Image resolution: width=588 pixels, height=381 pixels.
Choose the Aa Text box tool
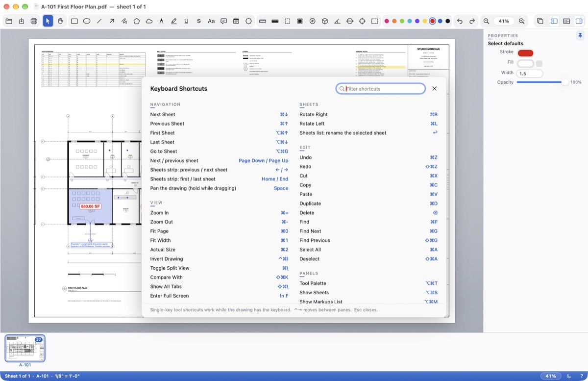(211, 21)
